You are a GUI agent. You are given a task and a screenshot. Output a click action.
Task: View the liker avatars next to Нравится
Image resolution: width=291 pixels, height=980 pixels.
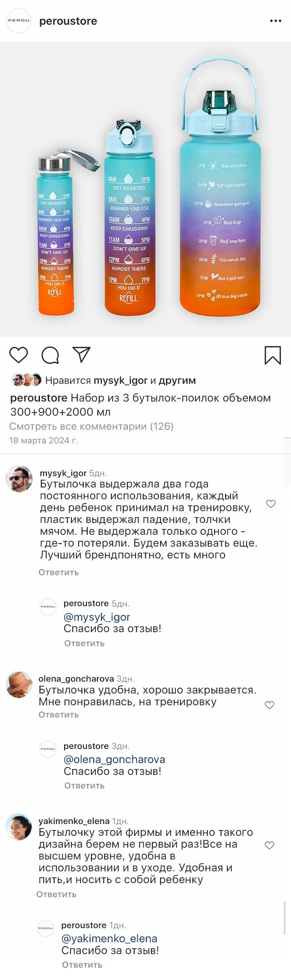tap(26, 380)
